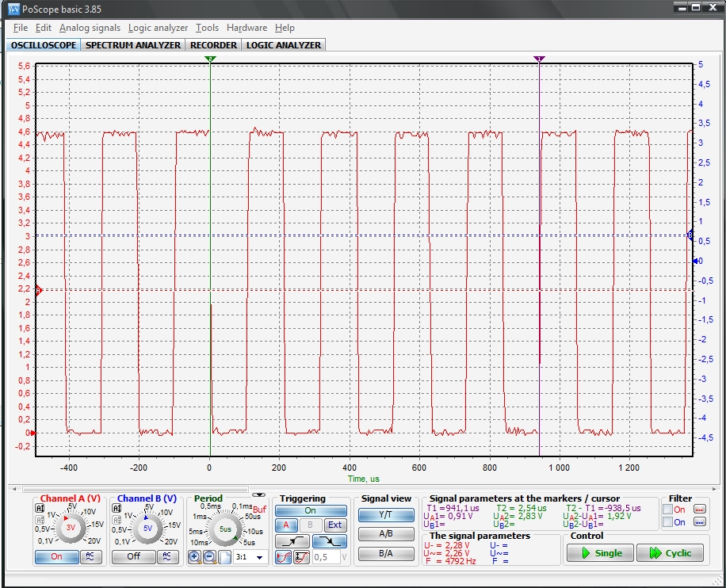Enable the red channel filter checkbox
This screenshot has width=726, height=588.
[668, 510]
